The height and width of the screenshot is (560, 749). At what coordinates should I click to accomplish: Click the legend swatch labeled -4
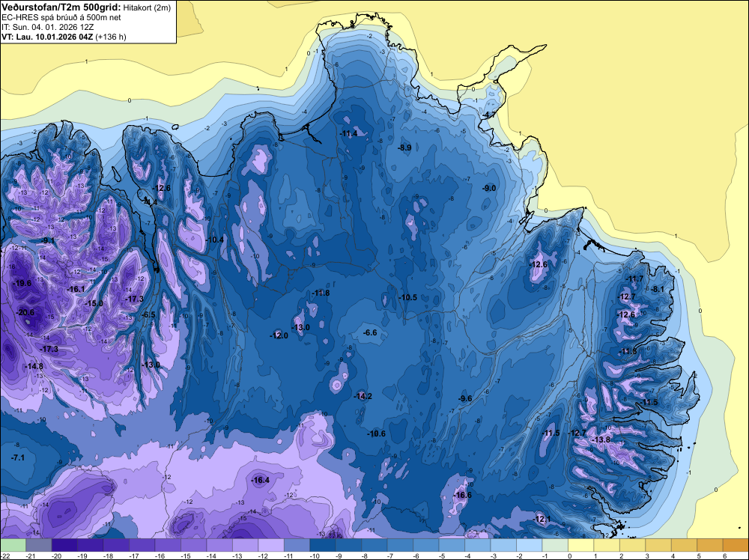click(477, 545)
